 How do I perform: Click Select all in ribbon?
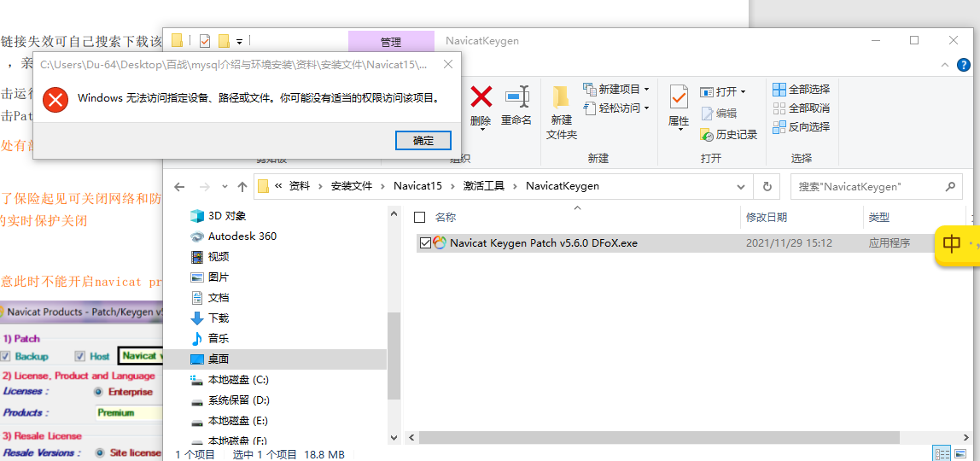tap(802, 90)
